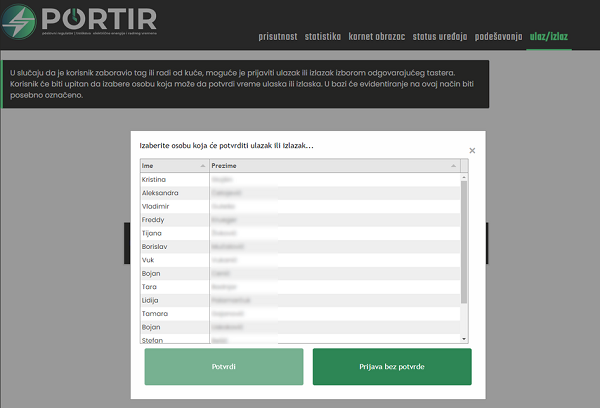Click the Prezime column header
Screen dimensions: 600x408
point(330,166)
